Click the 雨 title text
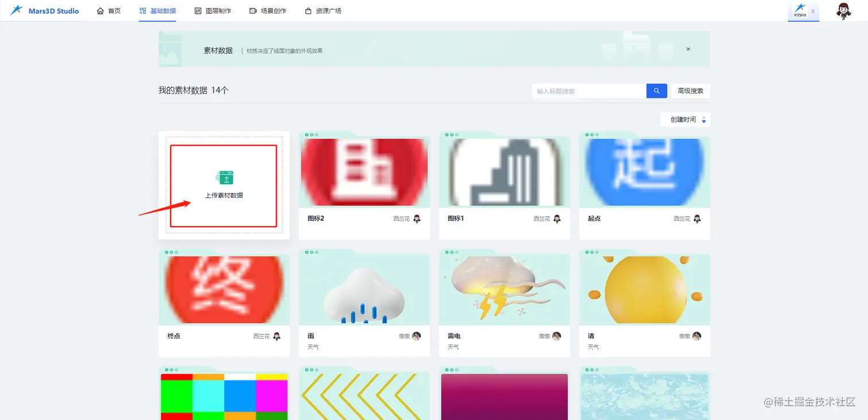868x420 pixels. point(311,336)
